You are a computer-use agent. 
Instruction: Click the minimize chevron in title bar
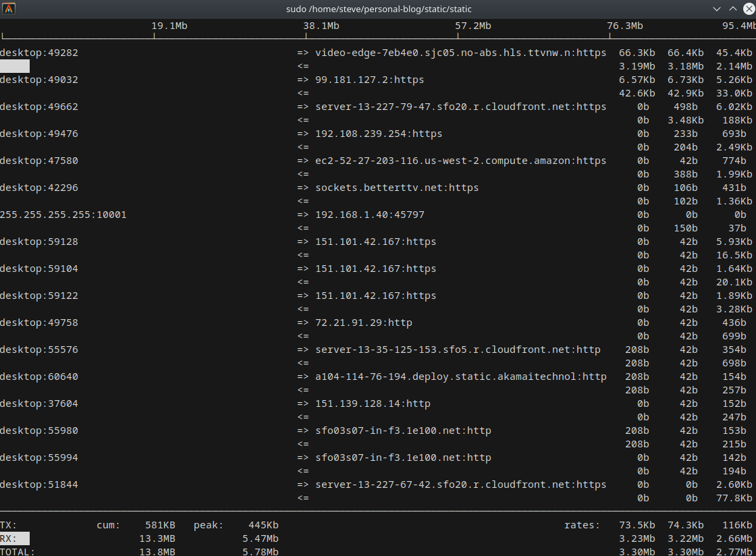tap(717, 9)
